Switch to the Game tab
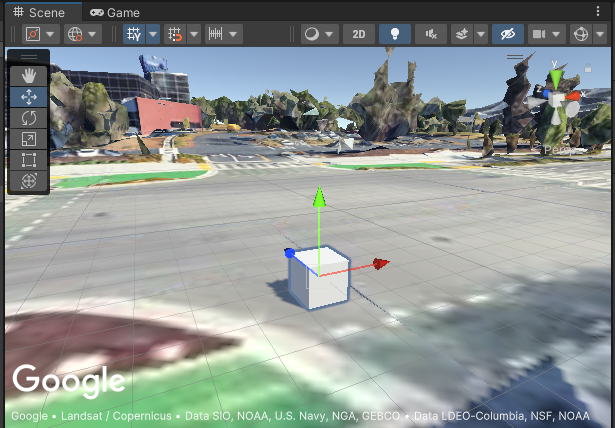Viewport: 615px width, 428px height. click(x=114, y=12)
